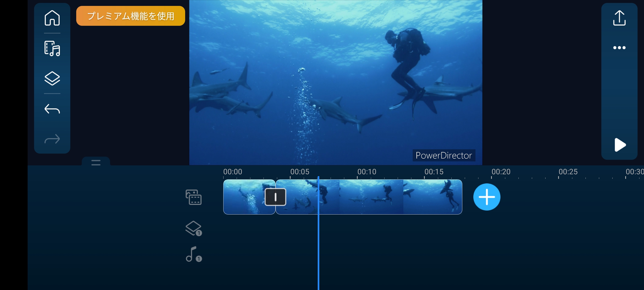The width and height of the screenshot is (644, 290).
Task: Expand the audio track with badge 1
Action: (x=193, y=254)
